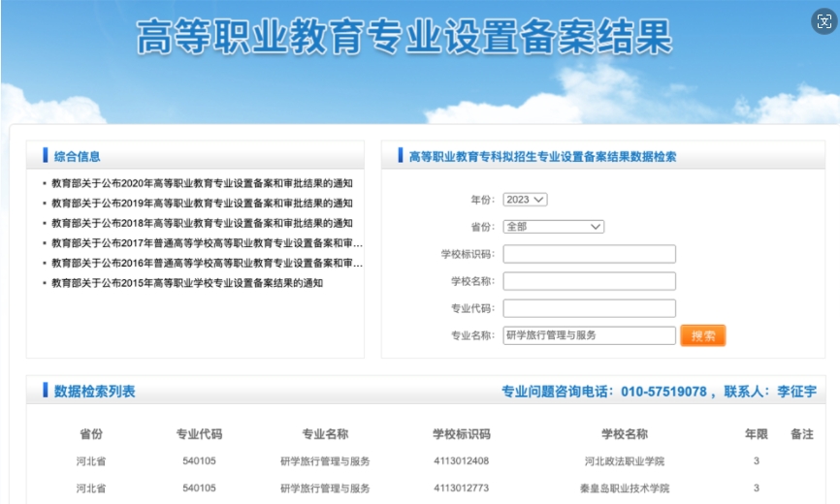Click the 秦皇岛职业技术学院 cell
Screen dimensions: 840x504
(625, 488)
